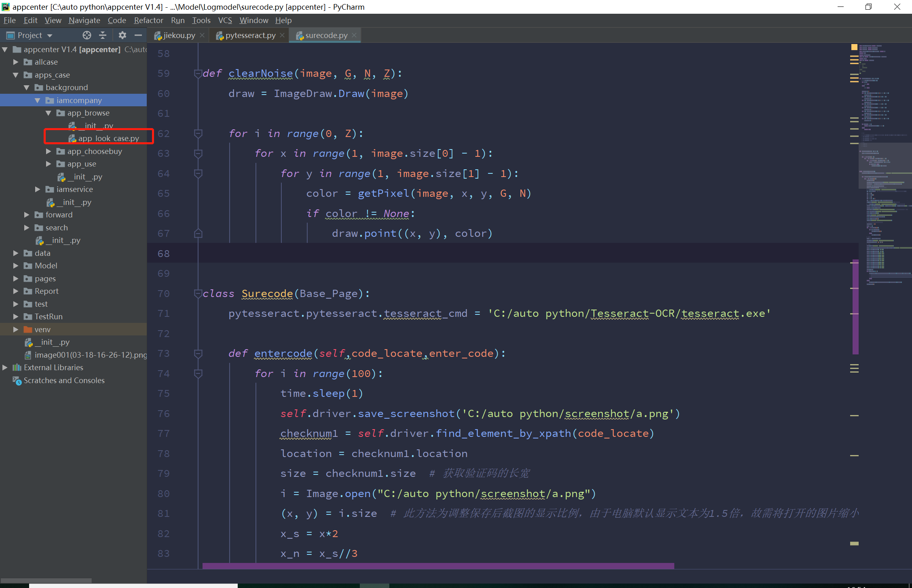The height and width of the screenshot is (588, 912).
Task: Click the locate/scroll-from-source crosshair icon
Action: click(x=87, y=35)
